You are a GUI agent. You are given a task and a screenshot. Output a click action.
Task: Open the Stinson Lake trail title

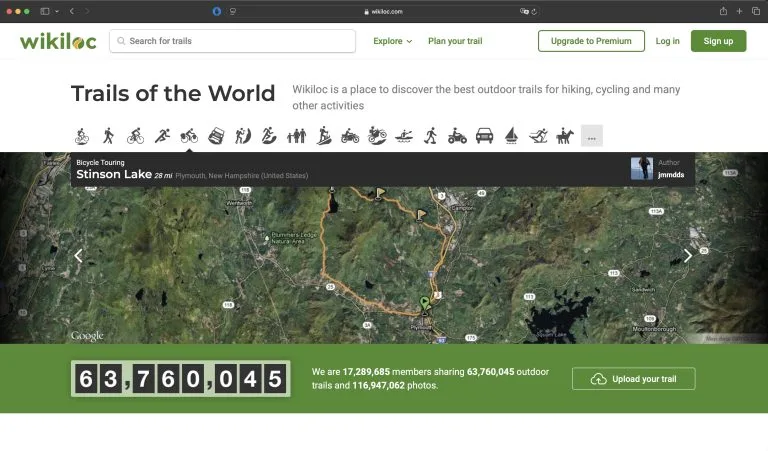(x=114, y=174)
